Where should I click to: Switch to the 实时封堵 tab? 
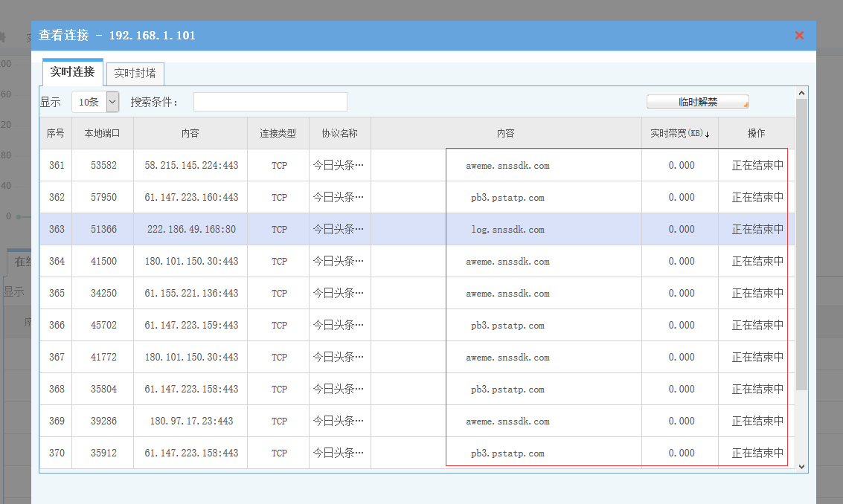tap(135, 73)
